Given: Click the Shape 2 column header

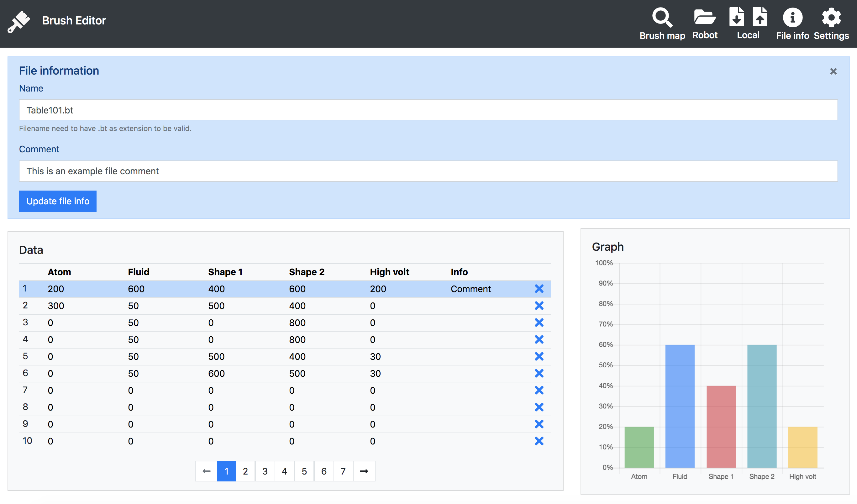Looking at the screenshot, I should pos(307,272).
